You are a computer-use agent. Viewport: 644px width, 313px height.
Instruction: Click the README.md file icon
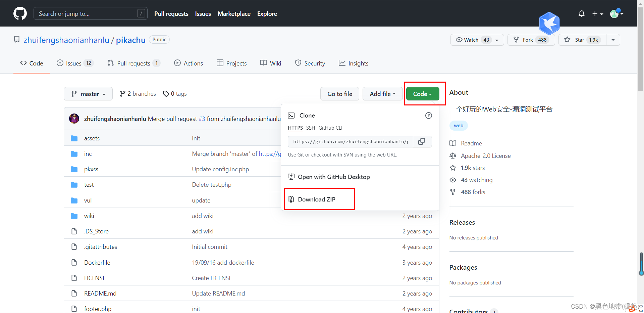click(74, 293)
